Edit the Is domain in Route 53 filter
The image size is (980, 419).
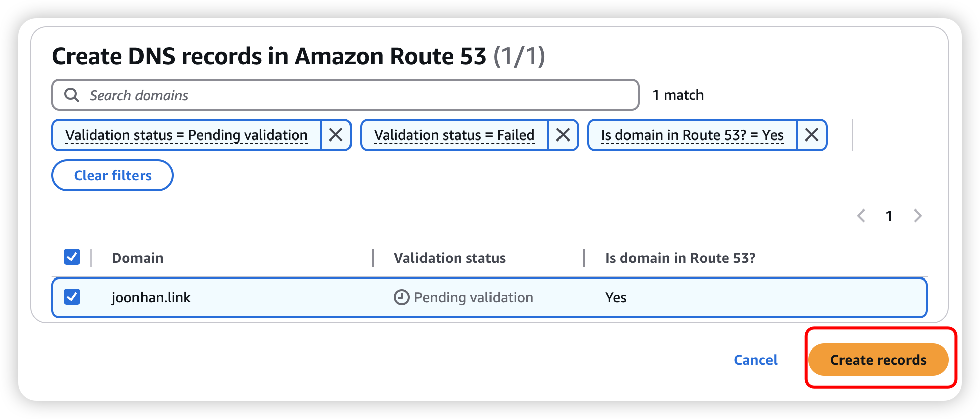pyautogui.click(x=692, y=135)
